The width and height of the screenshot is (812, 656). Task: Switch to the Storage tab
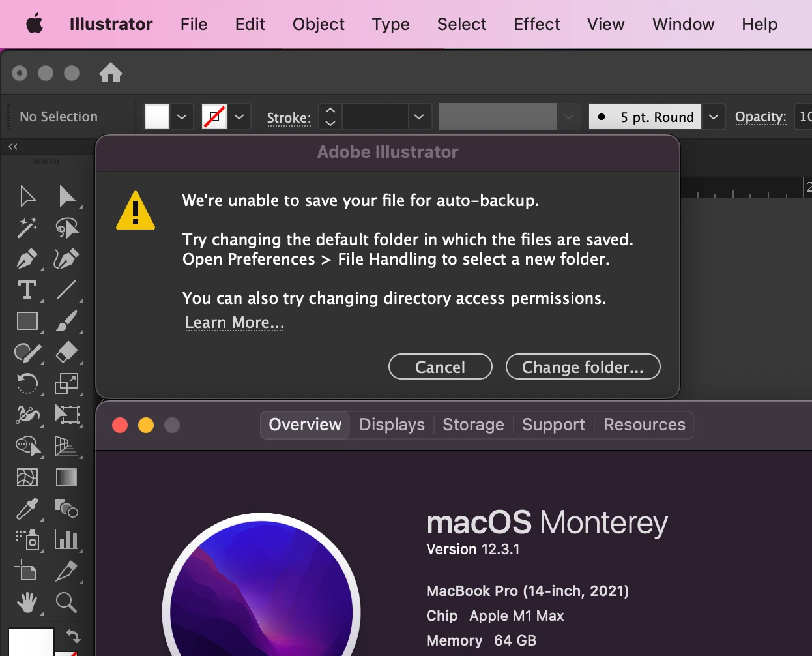click(473, 425)
